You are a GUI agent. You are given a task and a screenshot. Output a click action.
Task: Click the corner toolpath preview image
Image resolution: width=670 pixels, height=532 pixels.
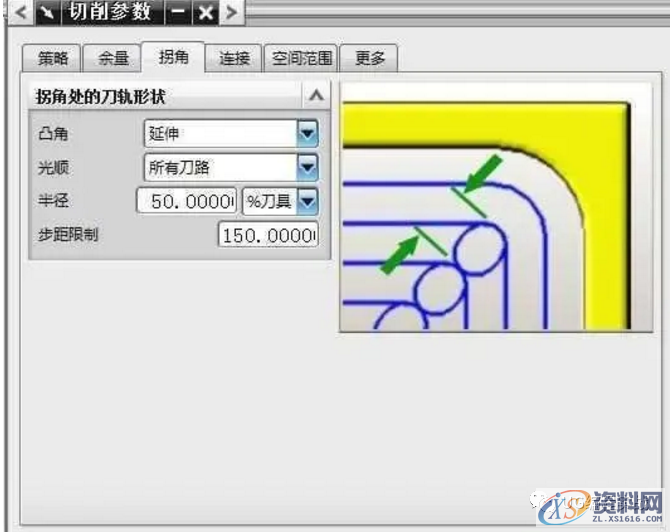[496, 207]
